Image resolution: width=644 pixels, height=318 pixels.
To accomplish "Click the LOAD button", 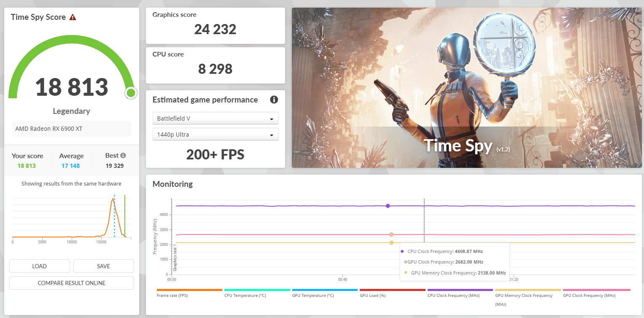I will pyautogui.click(x=40, y=266).
